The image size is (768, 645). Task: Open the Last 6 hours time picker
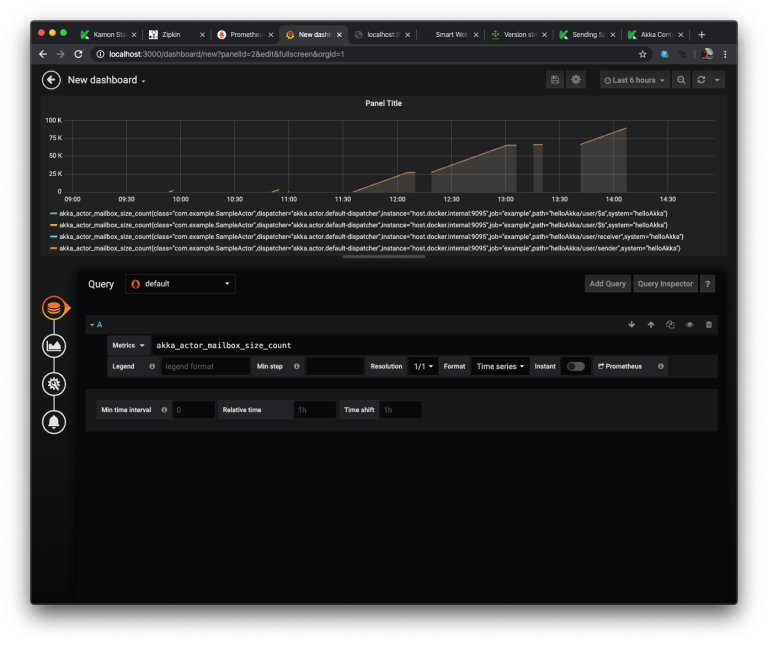point(634,80)
